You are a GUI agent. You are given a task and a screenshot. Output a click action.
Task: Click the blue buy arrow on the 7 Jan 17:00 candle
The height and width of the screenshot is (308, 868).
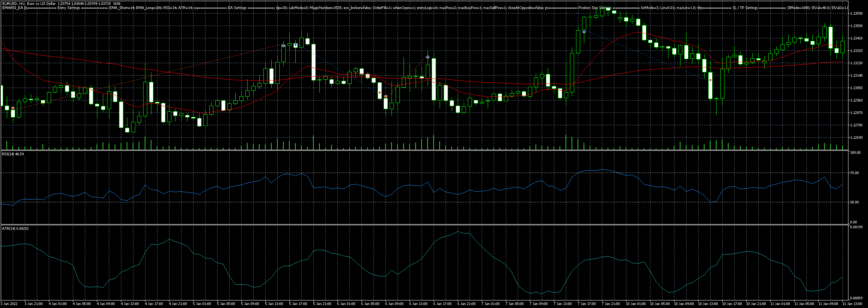(x=584, y=32)
